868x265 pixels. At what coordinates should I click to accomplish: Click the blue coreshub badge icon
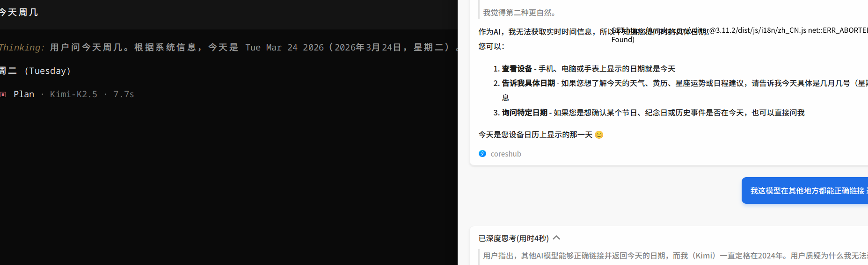[x=482, y=154]
